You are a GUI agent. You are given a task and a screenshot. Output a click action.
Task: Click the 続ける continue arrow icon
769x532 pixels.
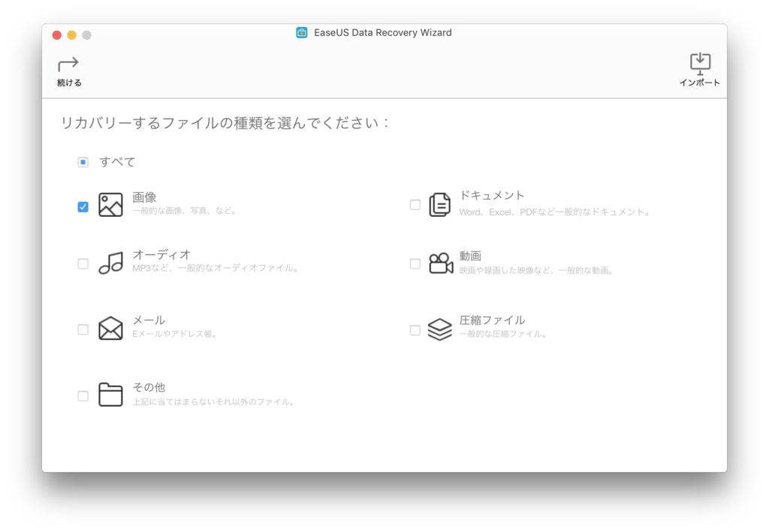point(68,64)
